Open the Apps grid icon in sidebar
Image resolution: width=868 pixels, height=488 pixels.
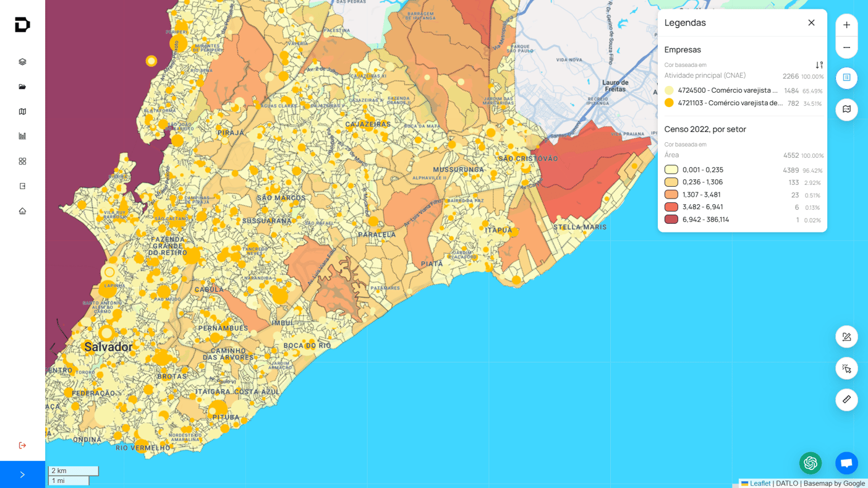coord(22,161)
